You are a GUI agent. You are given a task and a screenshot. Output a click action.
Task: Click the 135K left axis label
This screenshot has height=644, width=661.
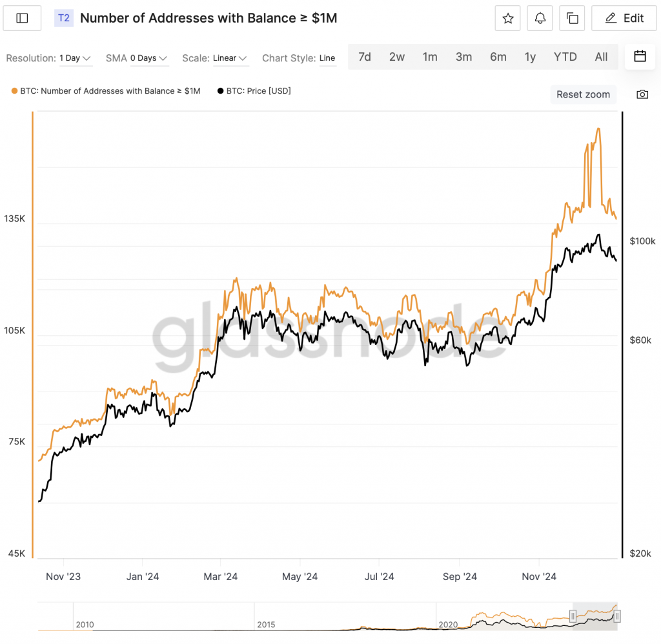click(x=15, y=218)
